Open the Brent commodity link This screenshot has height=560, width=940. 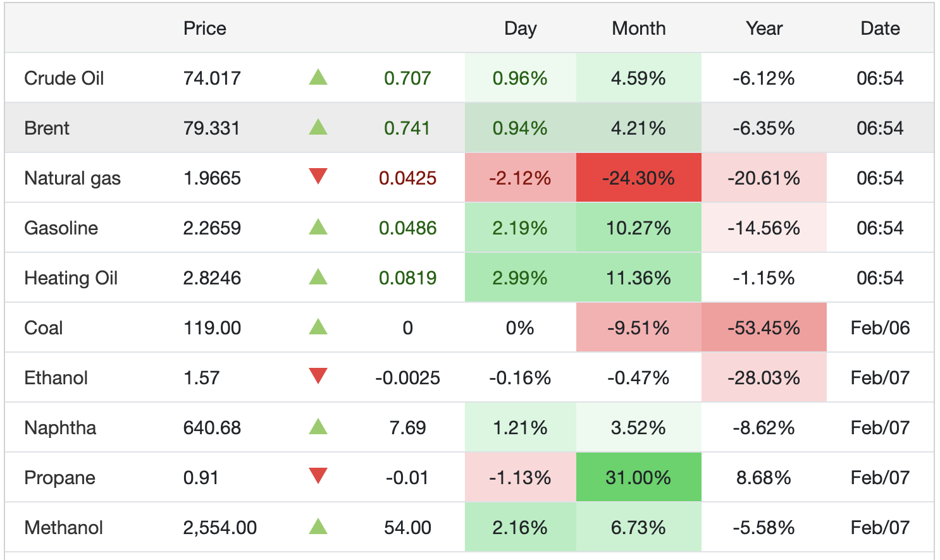[x=47, y=128]
